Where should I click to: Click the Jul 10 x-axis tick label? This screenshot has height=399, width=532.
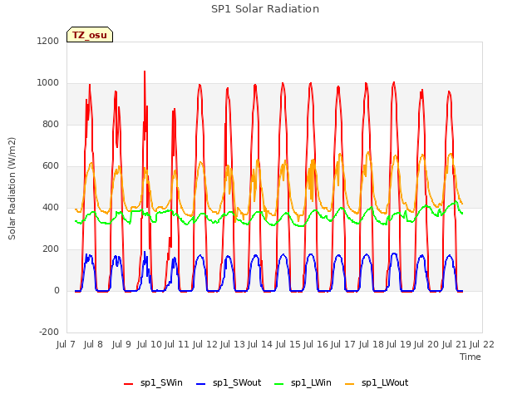pos(150,344)
